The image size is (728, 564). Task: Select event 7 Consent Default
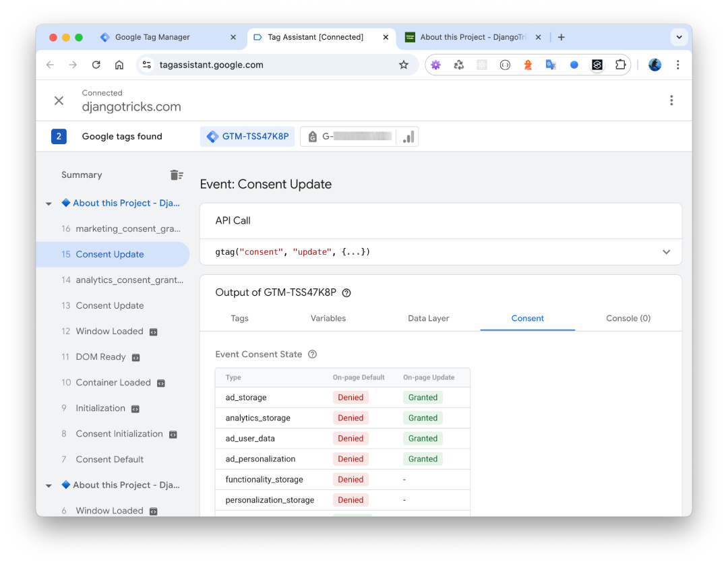[113, 460]
